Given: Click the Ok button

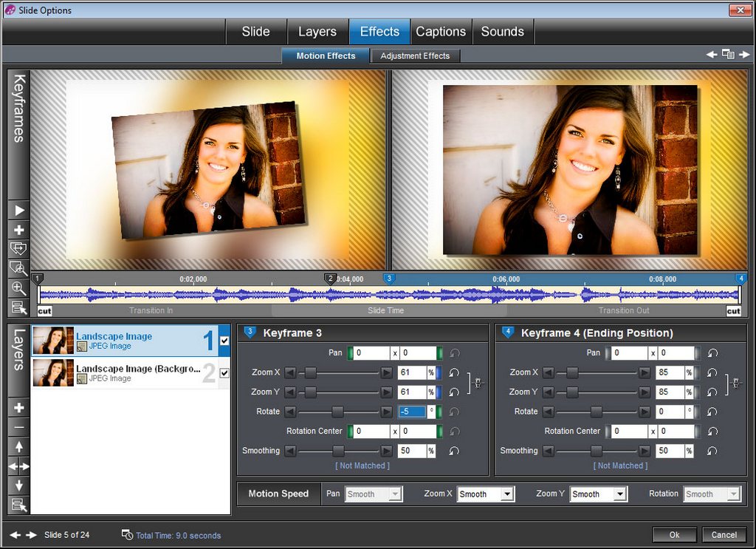Looking at the screenshot, I should 674,535.
